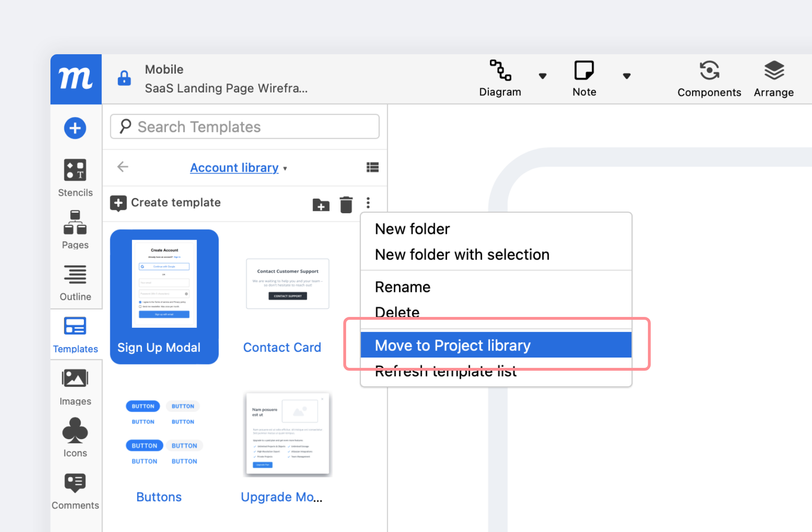The height and width of the screenshot is (532, 812).
Task: Click the Search Templates field
Action: tap(245, 127)
